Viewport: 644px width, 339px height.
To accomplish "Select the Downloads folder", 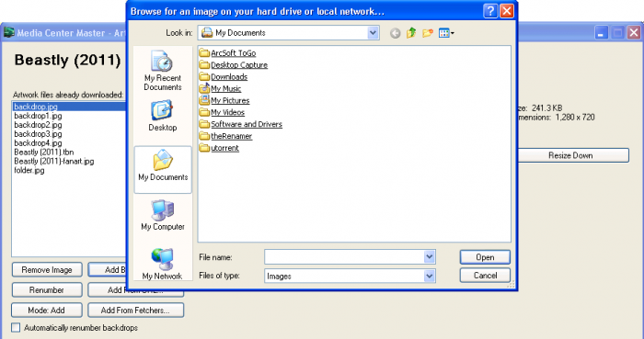I will click(x=224, y=76).
